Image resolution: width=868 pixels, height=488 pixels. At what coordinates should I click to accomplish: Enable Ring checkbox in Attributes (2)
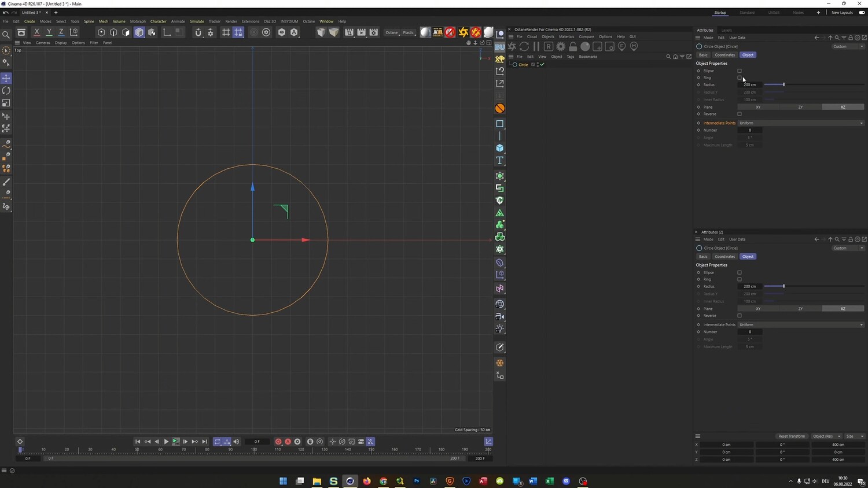click(740, 279)
